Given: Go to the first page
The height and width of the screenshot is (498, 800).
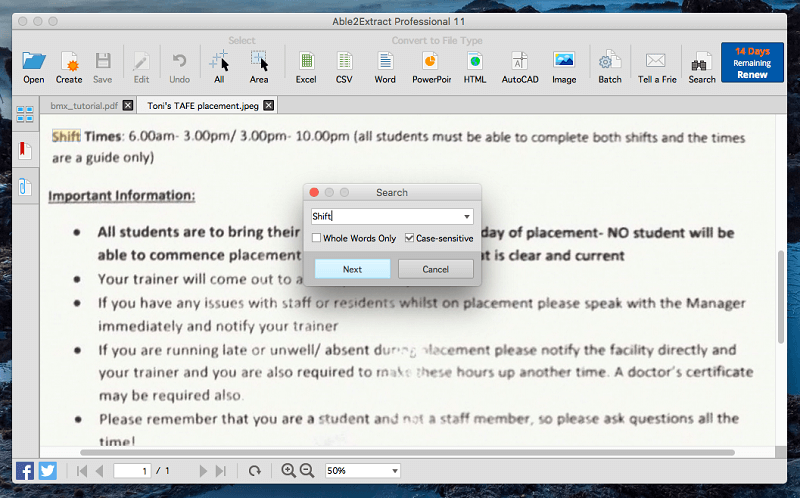Looking at the screenshot, I should (x=82, y=471).
